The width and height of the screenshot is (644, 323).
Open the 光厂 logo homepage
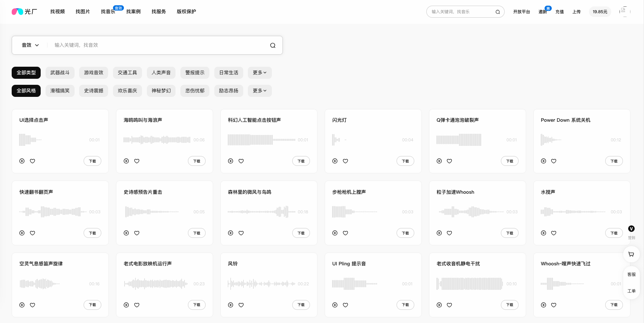[24, 12]
